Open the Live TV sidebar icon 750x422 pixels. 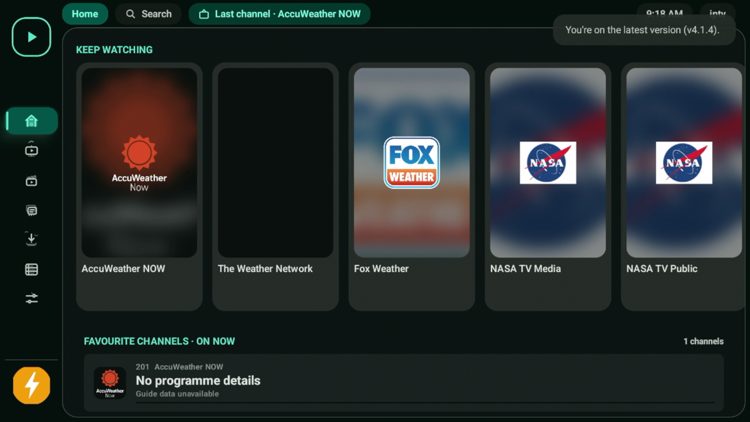click(32, 150)
